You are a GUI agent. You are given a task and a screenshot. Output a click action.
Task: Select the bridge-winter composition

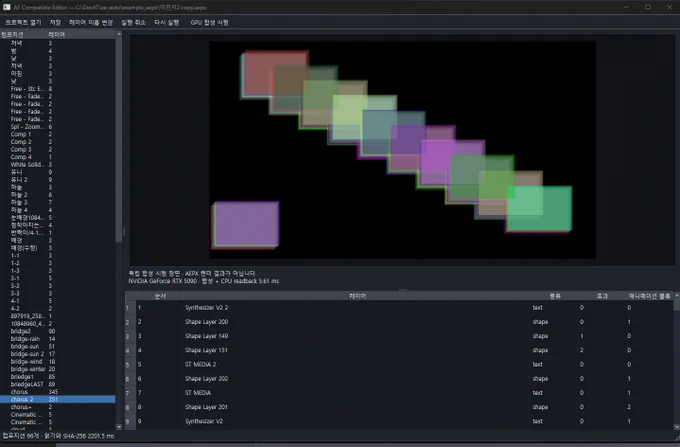tap(58, 369)
